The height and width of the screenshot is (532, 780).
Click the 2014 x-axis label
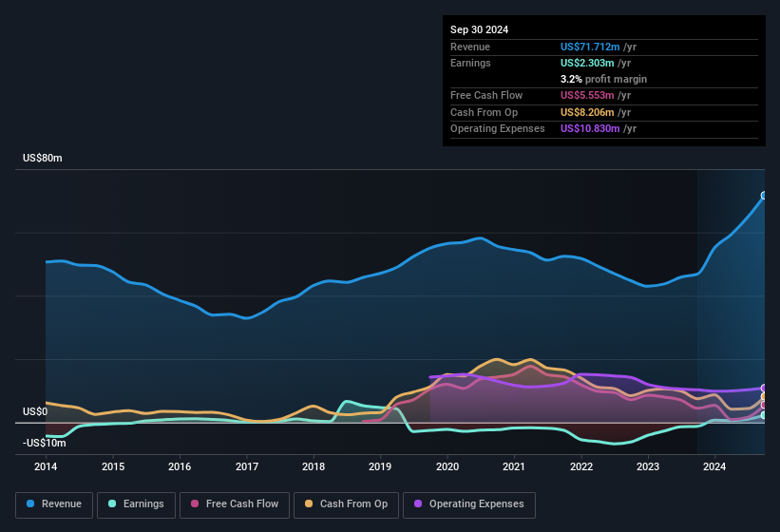click(46, 466)
